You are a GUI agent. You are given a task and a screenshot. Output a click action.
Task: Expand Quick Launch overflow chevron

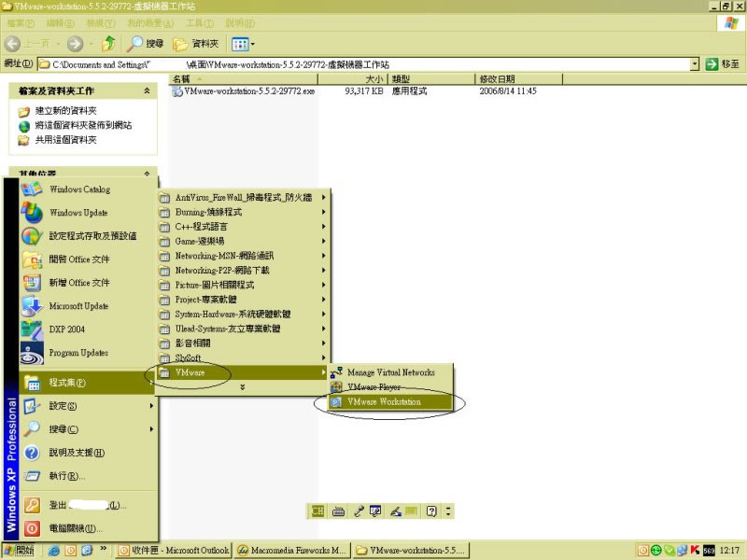(x=103, y=549)
